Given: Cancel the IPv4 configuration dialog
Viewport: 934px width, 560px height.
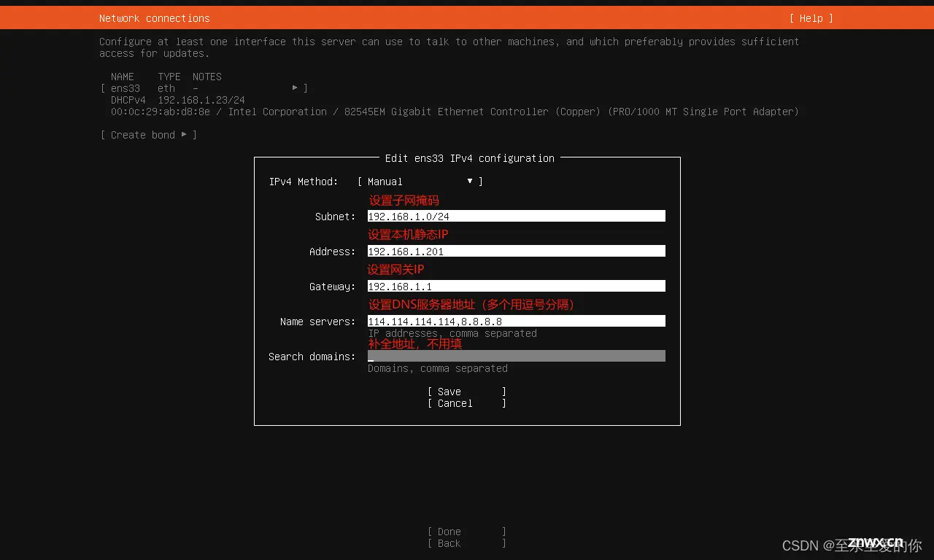Looking at the screenshot, I should [x=467, y=403].
